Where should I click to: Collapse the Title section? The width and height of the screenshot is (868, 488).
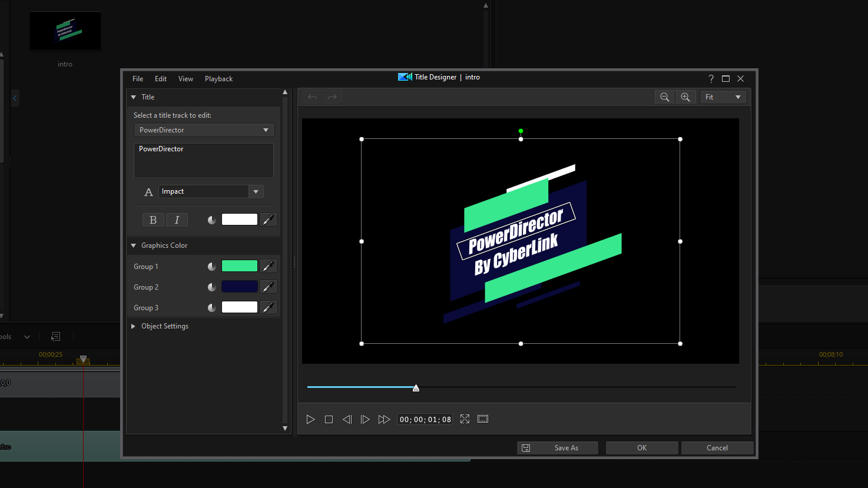134,97
